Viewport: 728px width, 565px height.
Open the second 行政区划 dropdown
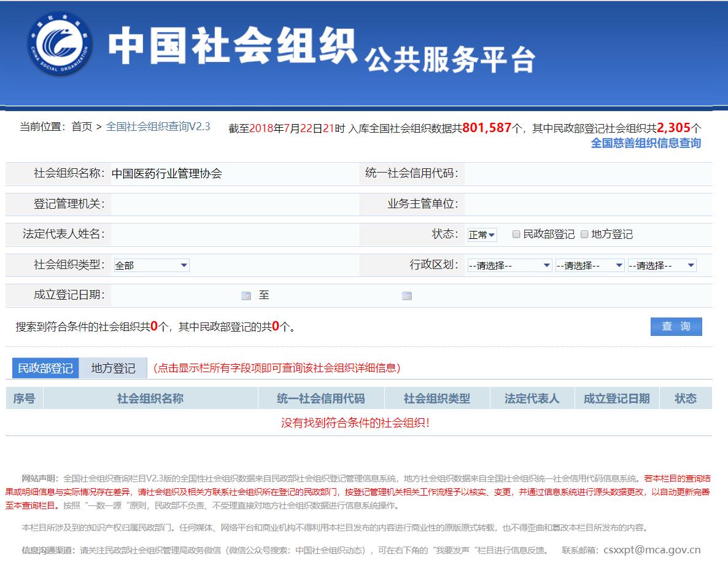pyautogui.click(x=590, y=265)
